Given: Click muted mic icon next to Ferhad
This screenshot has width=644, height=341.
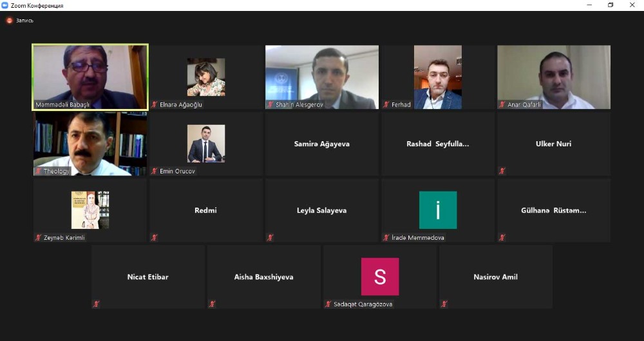Looking at the screenshot, I should pyautogui.click(x=386, y=104).
